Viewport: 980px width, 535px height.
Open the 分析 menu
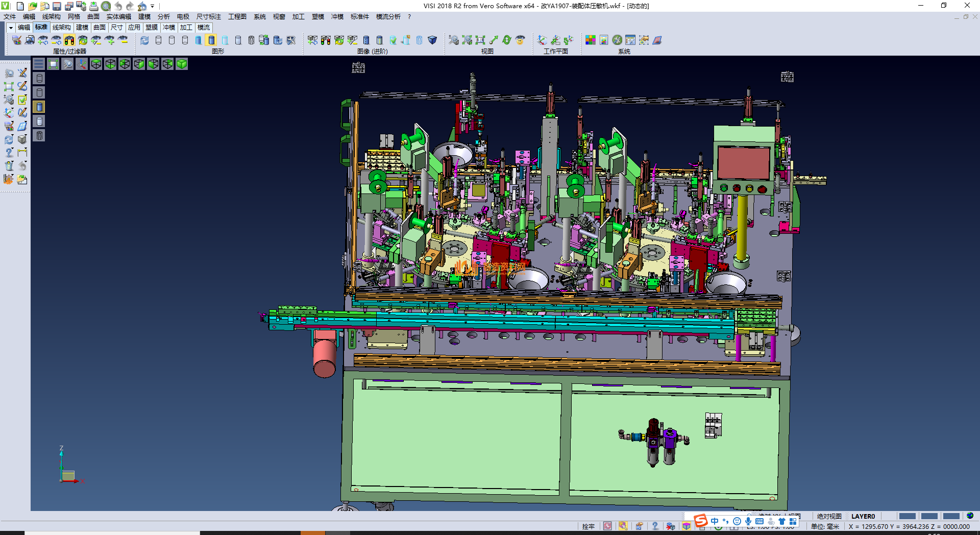(x=163, y=17)
